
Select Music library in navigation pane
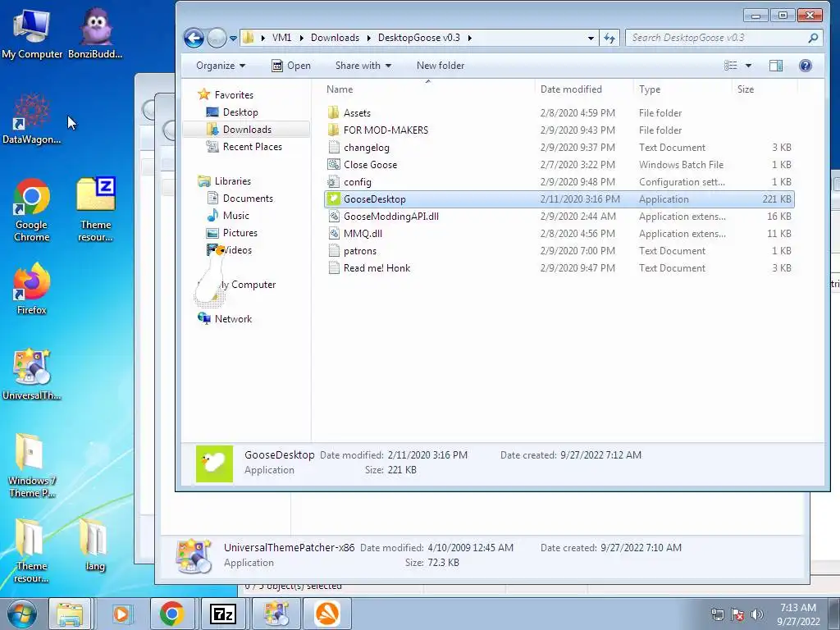(228, 216)
